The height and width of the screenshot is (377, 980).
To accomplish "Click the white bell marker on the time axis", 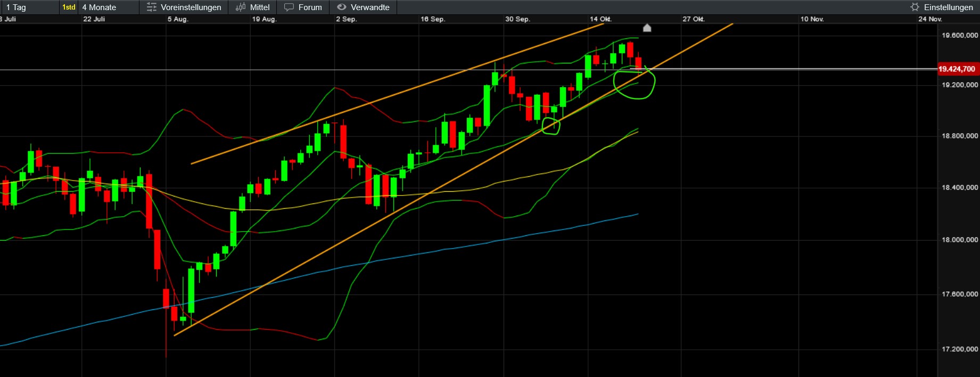I will click(647, 28).
